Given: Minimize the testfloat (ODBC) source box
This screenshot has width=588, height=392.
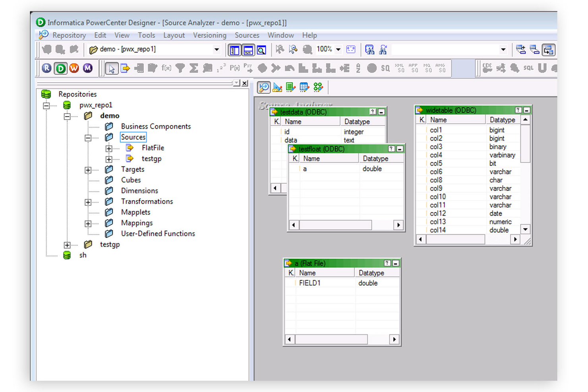Looking at the screenshot, I should [400, 149].
